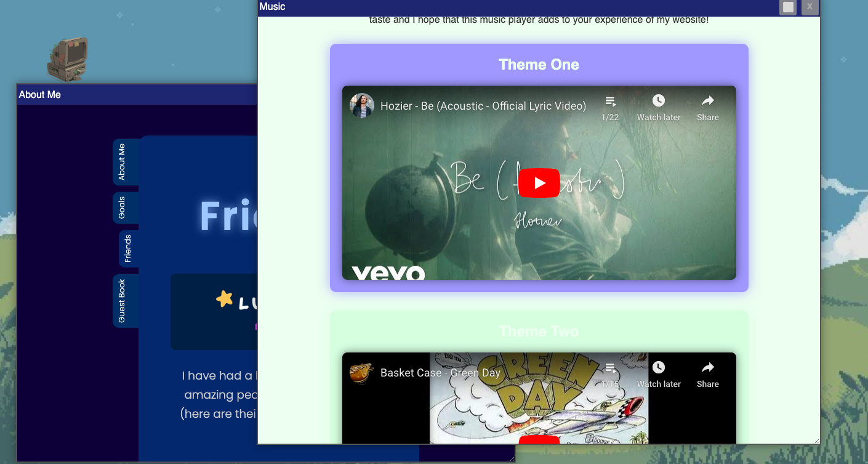
Task: Maximize the Music window
Action: [788, 7]
